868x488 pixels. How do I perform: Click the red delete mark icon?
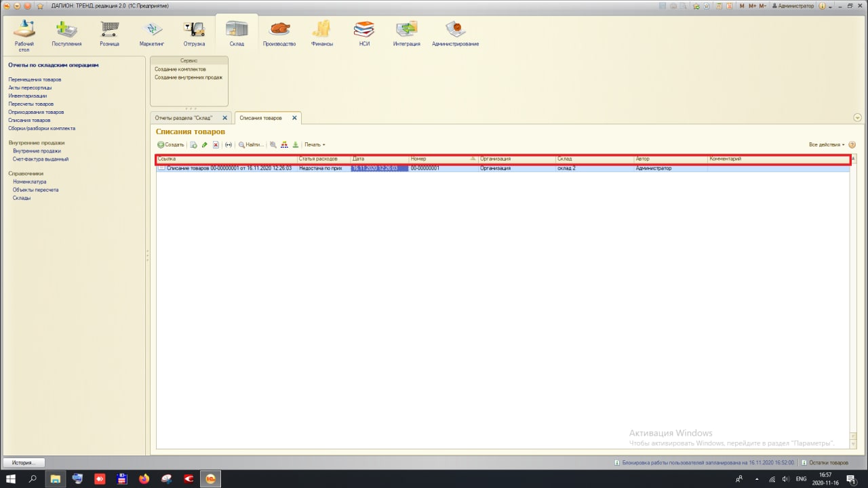click(216, 144)
